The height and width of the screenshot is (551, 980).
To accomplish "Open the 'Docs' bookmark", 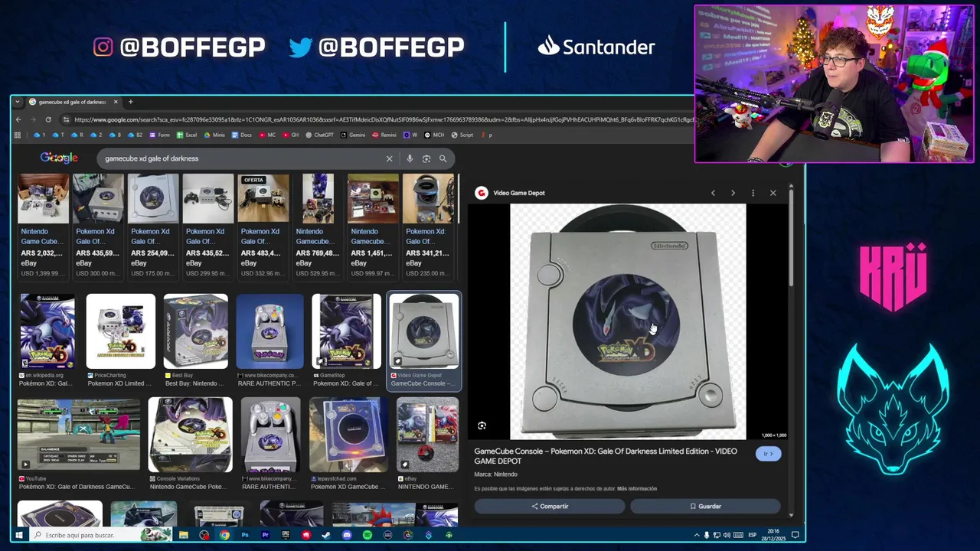I will 241,135.
